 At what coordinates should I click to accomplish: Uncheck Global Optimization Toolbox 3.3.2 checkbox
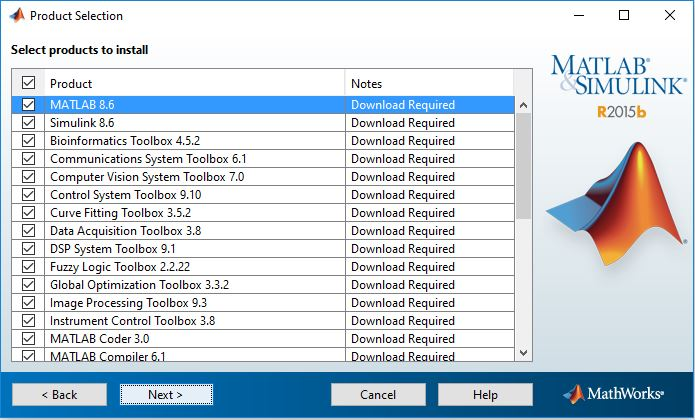(28, 284)
